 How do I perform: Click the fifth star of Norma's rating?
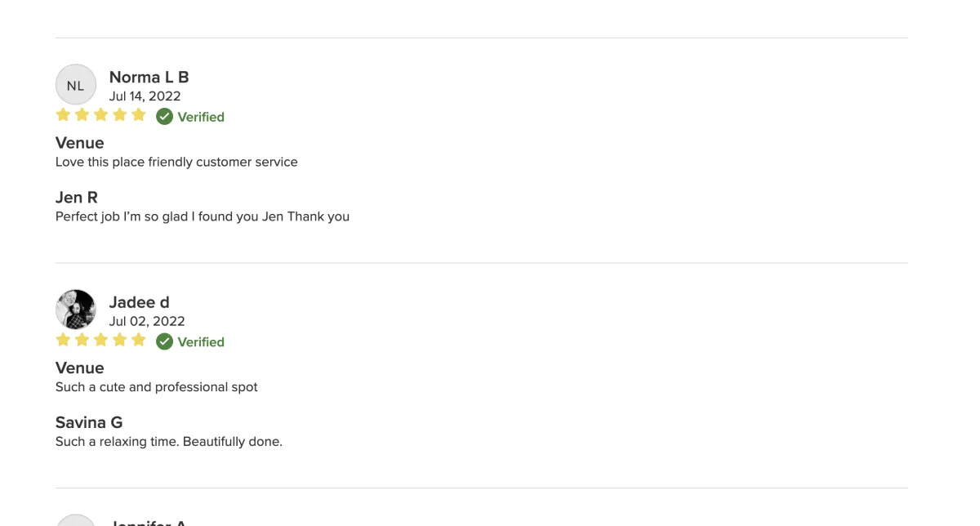click(x=138, y=115)
